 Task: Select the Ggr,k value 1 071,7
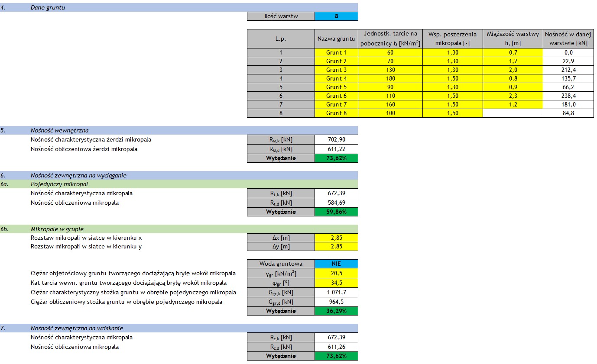(x=336, y=292)
